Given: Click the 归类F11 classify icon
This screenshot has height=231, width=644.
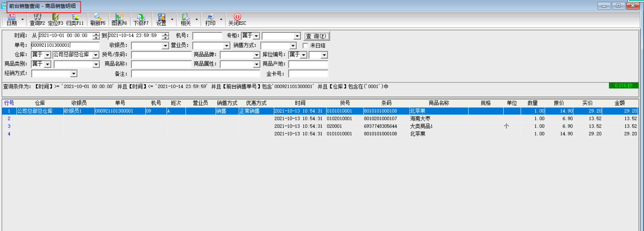Looking at the screenshot, I should pos(75,19).
